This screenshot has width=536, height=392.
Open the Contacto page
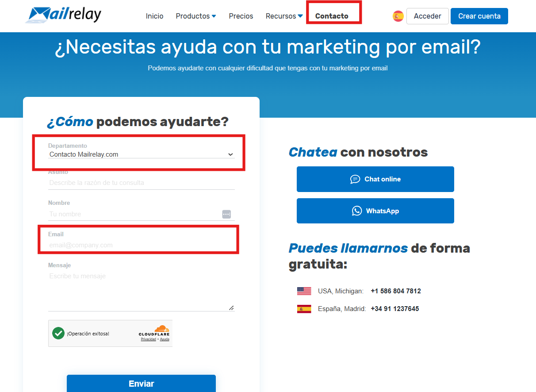point(332,16)
